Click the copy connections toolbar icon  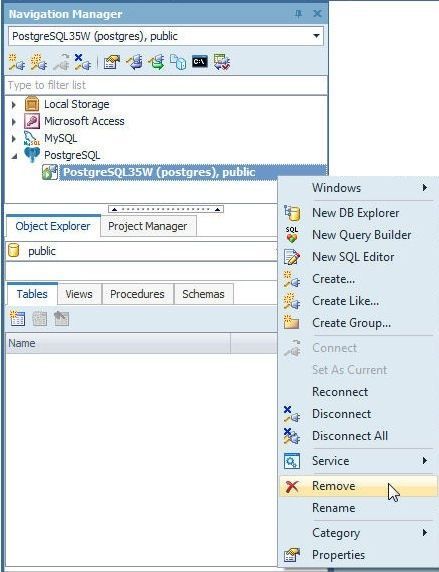click(178, 62)
